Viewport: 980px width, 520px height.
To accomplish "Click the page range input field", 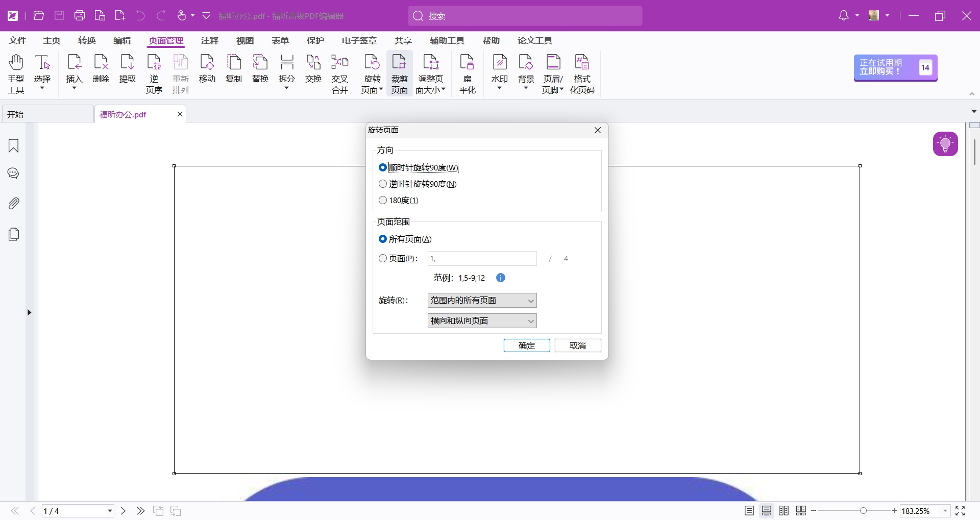I will click(x=482, y=259).
